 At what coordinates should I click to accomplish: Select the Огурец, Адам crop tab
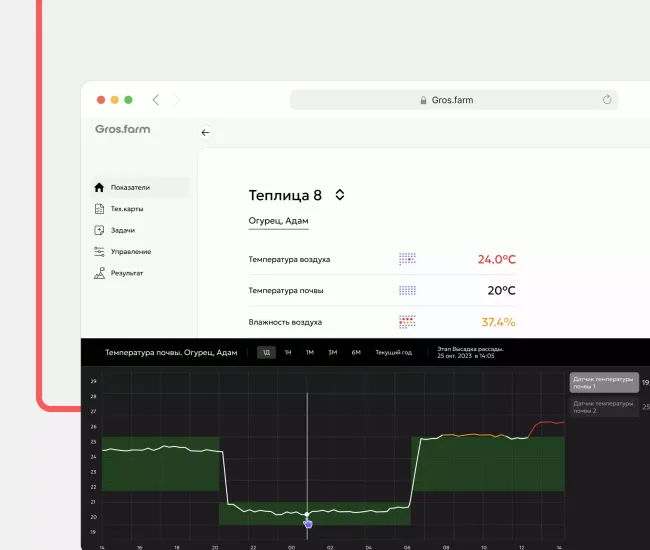pyautogui.click(x=279, y=221)
